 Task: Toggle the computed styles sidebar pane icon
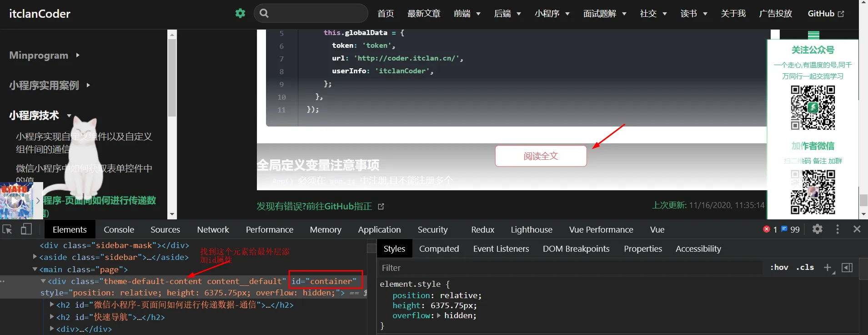847,268
